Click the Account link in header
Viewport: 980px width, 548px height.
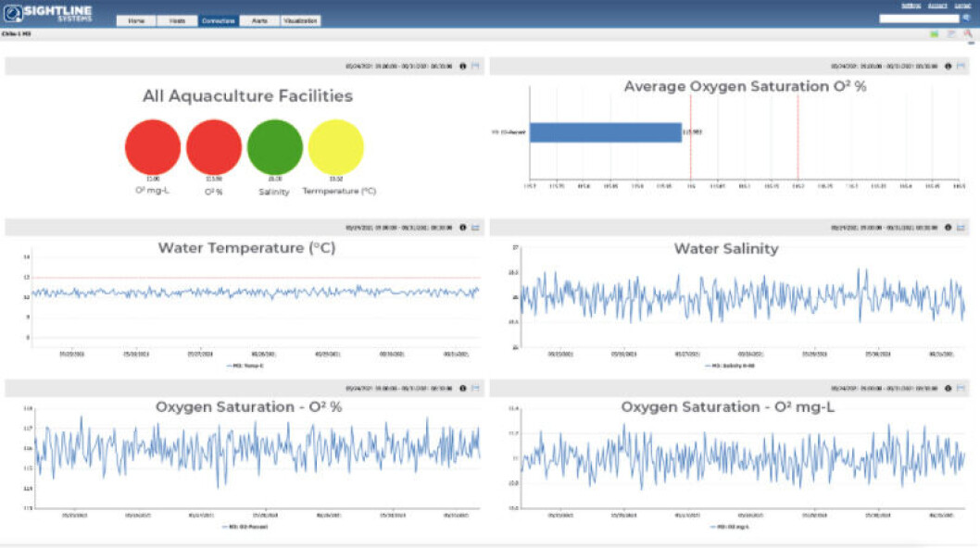(937, 6)
